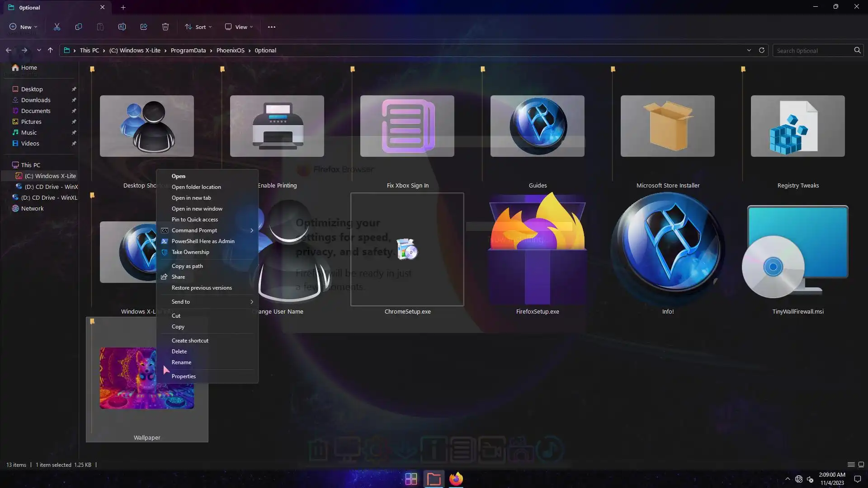Unpin Downloads from Quick access
This screenshot has width=868, height=488.
click(x=74, y=100)
